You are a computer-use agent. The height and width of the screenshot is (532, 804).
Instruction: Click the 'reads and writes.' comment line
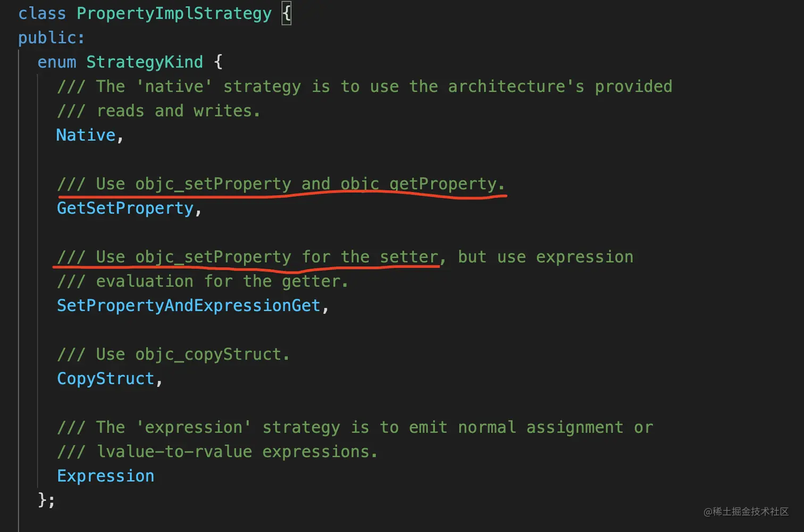158,111
